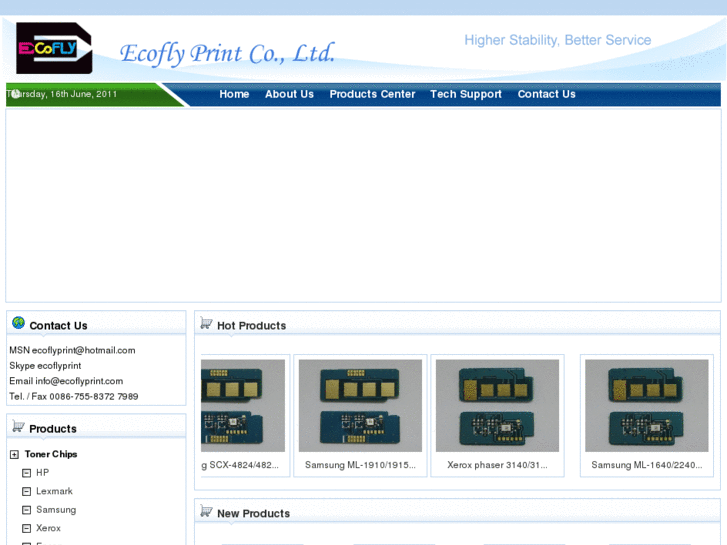Click the Hot Products heading
The height and width of the screenshot is (545, 727).
click(251, 326)
